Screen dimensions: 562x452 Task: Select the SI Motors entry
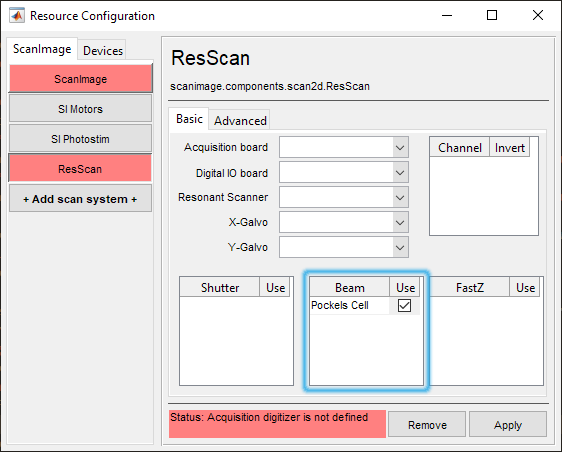80,109
